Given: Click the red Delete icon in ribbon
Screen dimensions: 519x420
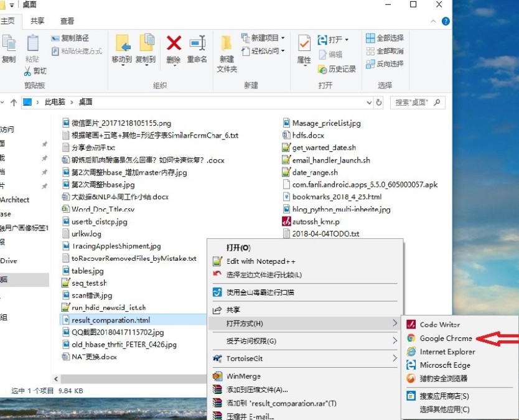Looking at the screenshot, I should click(174, 43).
